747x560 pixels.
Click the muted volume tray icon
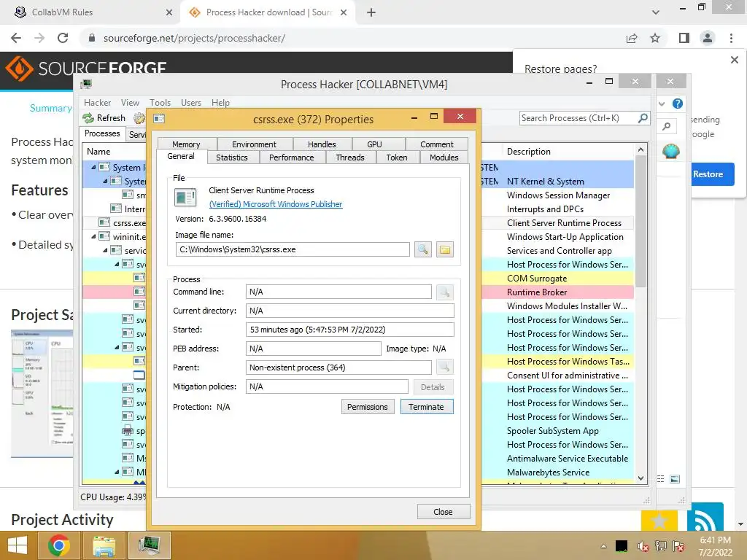coord(643,546)
